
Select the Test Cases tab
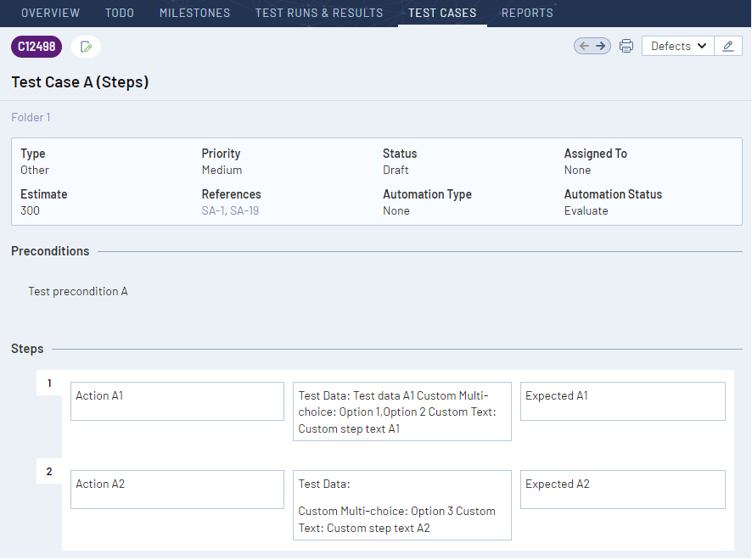point(442,13)
